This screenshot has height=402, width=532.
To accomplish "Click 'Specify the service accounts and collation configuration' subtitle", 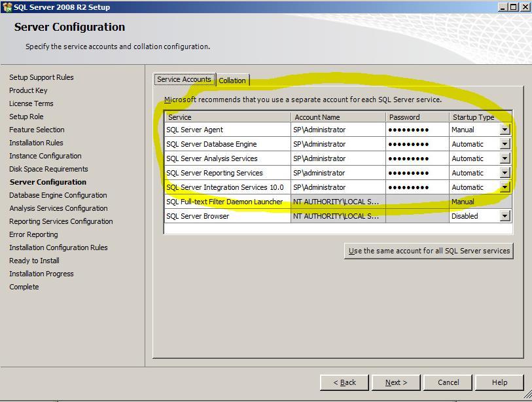I will pyautogui.click(x=118, y=46).
